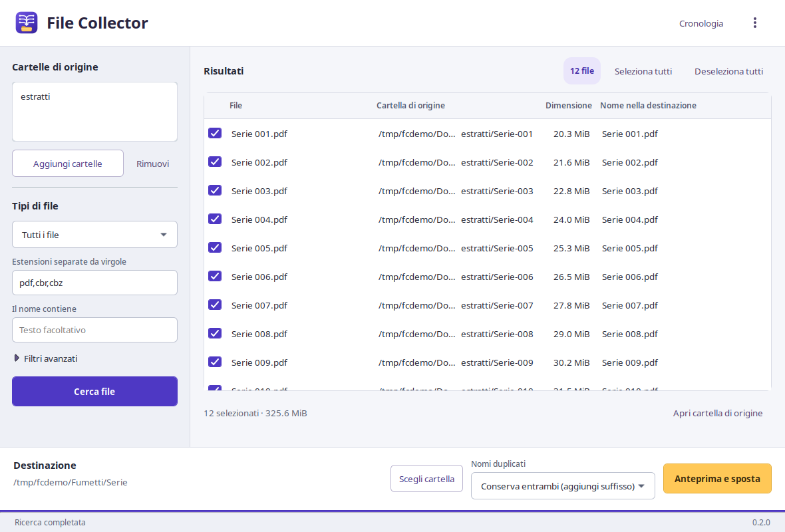Focus the extensions field with pdf,cbr,cbz

pyautogui.click(x=94, y=283)
